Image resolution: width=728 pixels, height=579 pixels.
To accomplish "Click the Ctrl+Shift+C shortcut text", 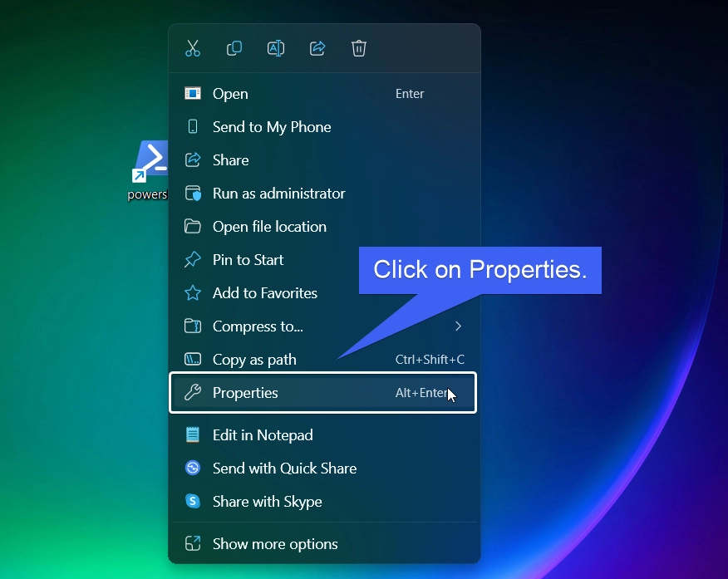I will tap(430, 360).
